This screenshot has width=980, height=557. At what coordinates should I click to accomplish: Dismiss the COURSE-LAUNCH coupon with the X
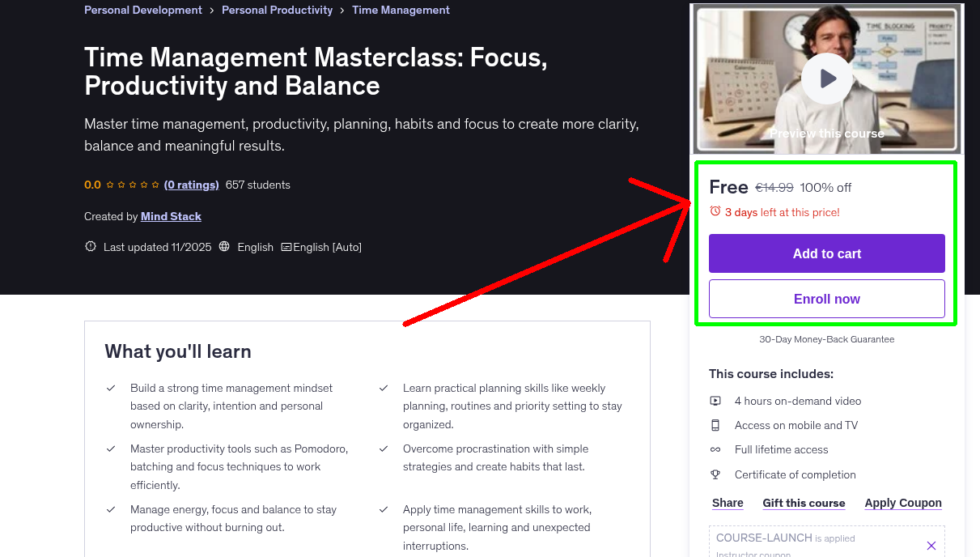[931, 545]
